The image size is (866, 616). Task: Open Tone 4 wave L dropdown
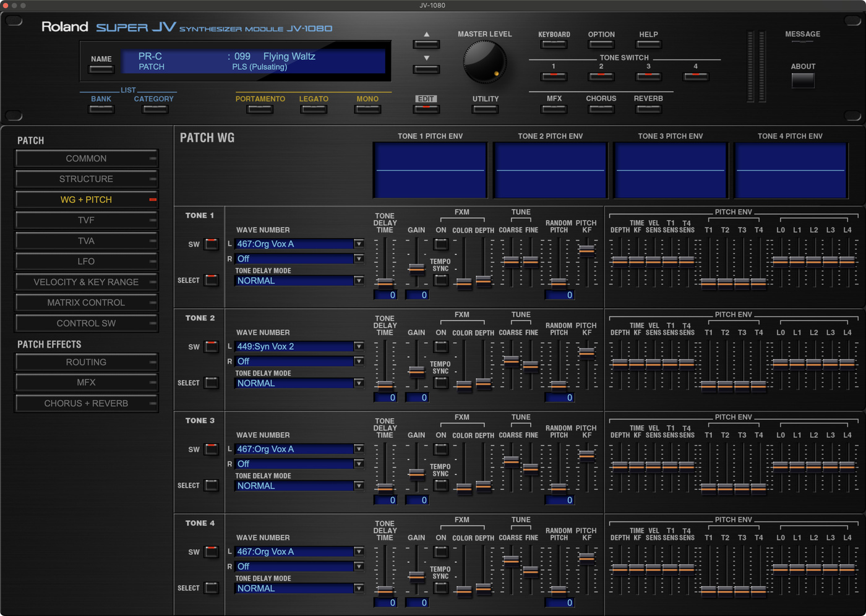pos(299,552)
